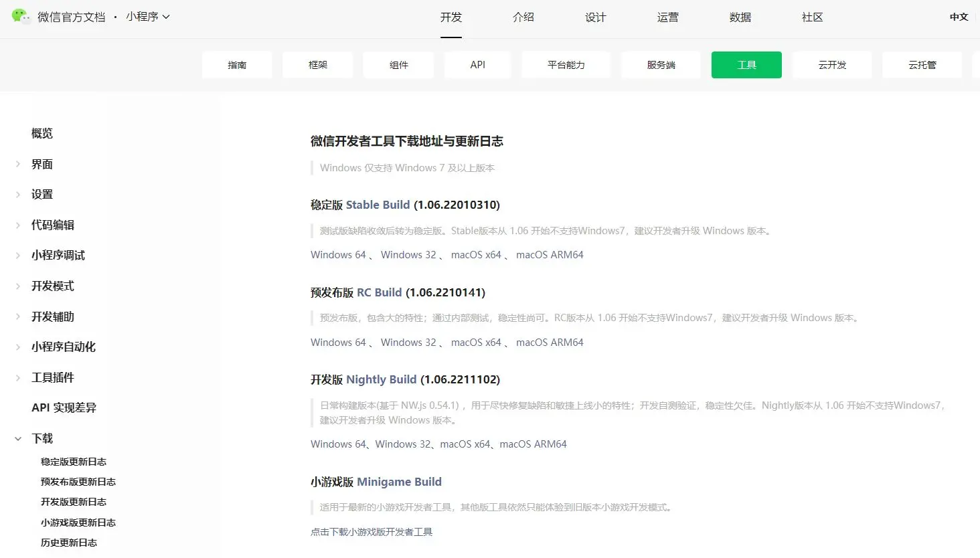Click the WeChat logo icon
This screenshot has height=558, width=980.
20,17
